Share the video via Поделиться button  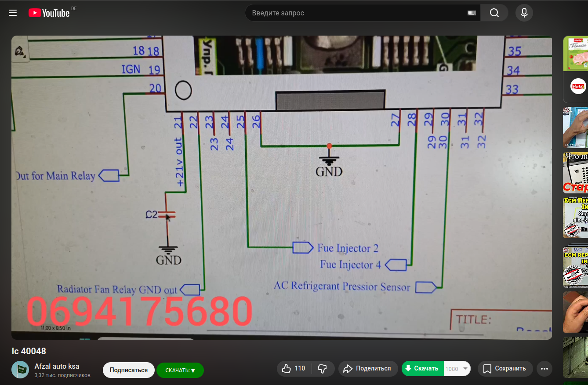367,369
